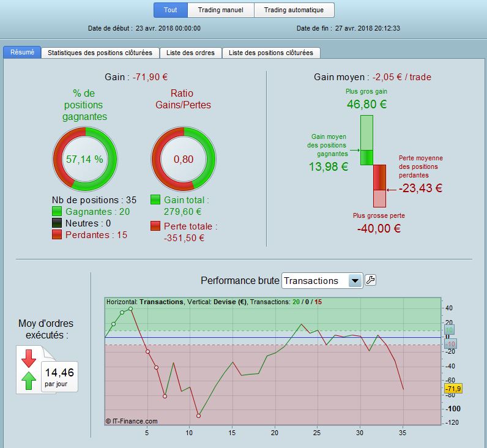Viewport: 487px width, 448px height.
Task: Click Perdantes : 15 label
Action: [x=96, y=235]
